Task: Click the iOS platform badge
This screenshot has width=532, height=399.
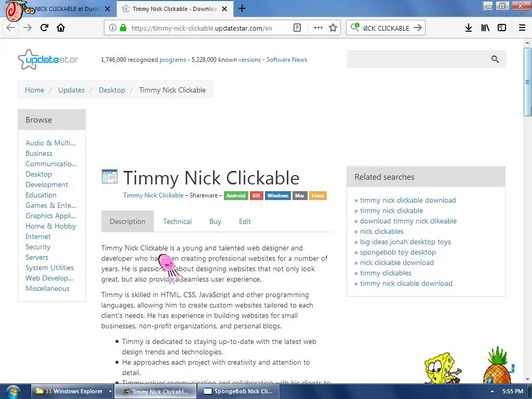Action: point(256,195)
